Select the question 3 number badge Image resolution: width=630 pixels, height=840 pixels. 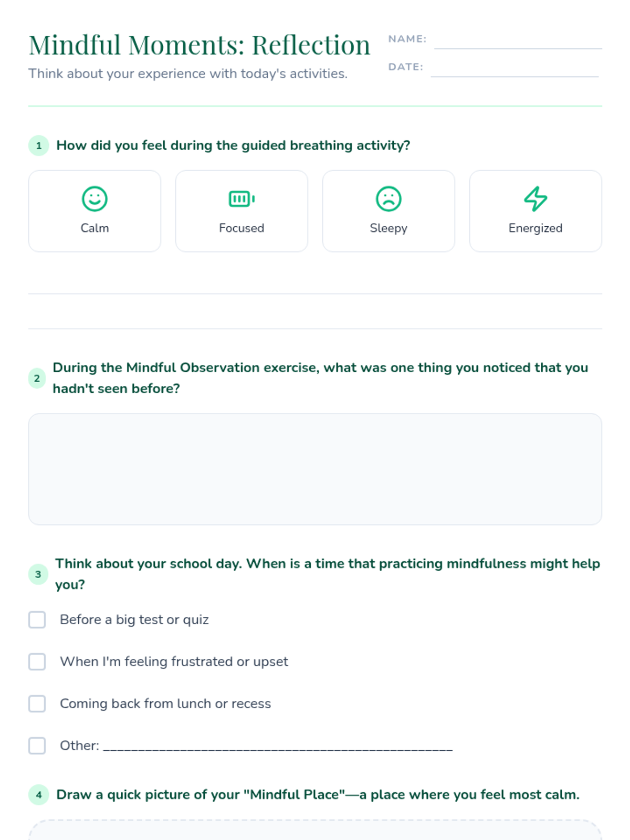pos(38,574)
